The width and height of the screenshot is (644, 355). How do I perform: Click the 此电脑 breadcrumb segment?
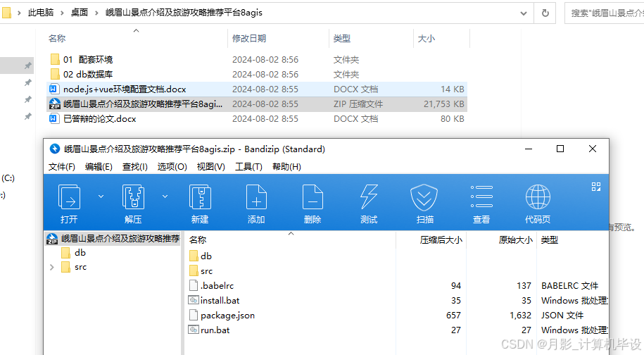tap(41, 13)
